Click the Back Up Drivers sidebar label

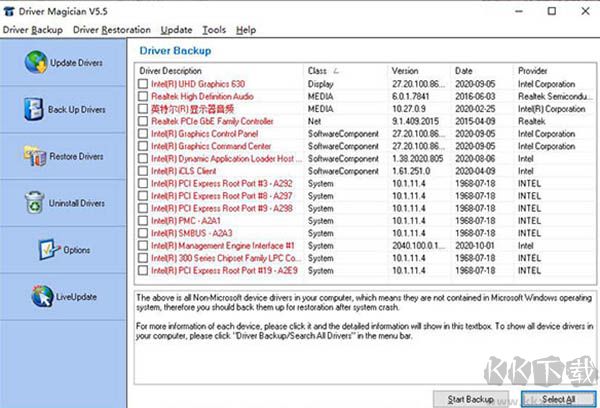(x=77, y=109)
